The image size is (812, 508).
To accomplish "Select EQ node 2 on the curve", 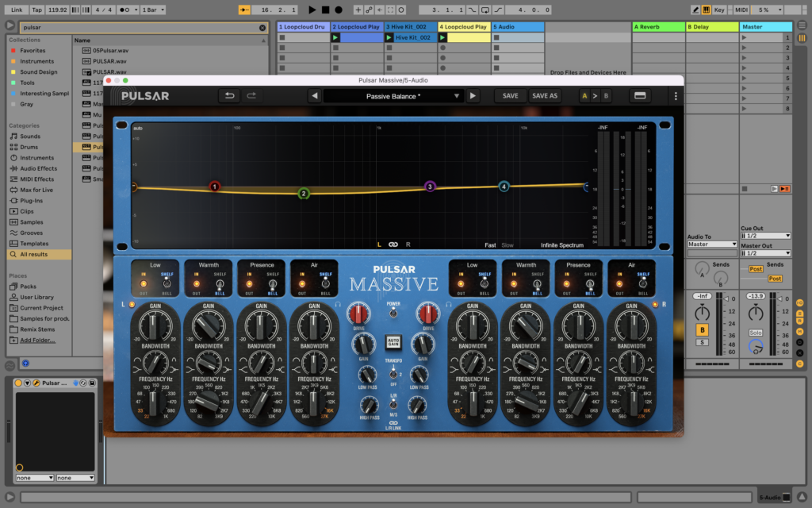I will (x=304, y=194).
